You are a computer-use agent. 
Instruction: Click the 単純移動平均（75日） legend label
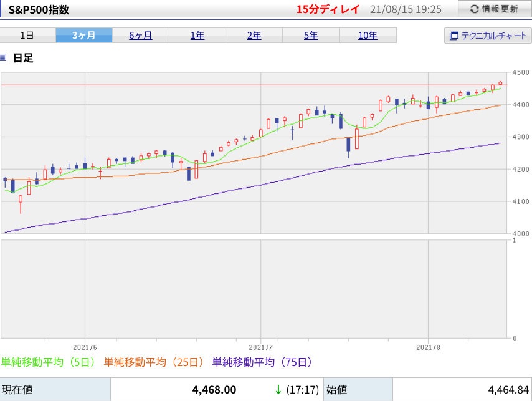point(262,362)
